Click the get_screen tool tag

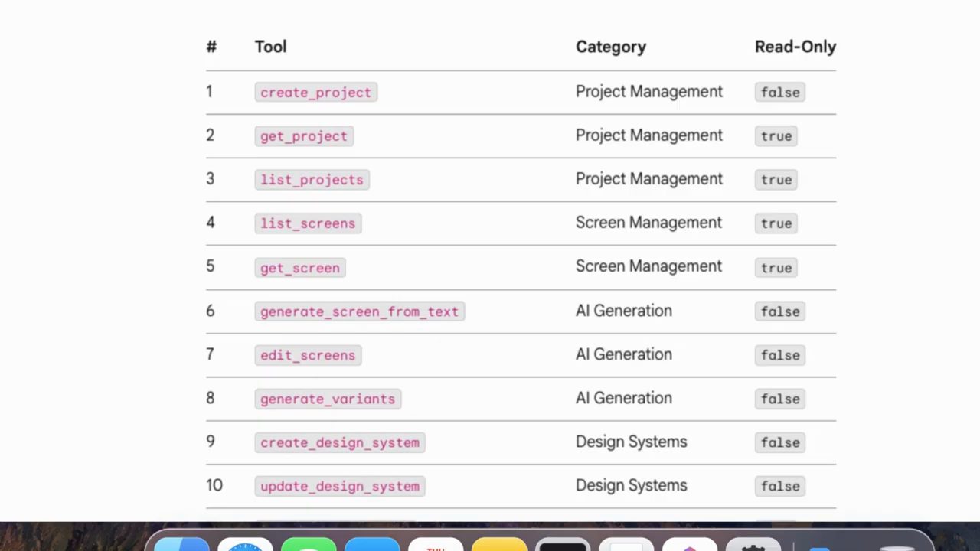(x=300, y=268)
